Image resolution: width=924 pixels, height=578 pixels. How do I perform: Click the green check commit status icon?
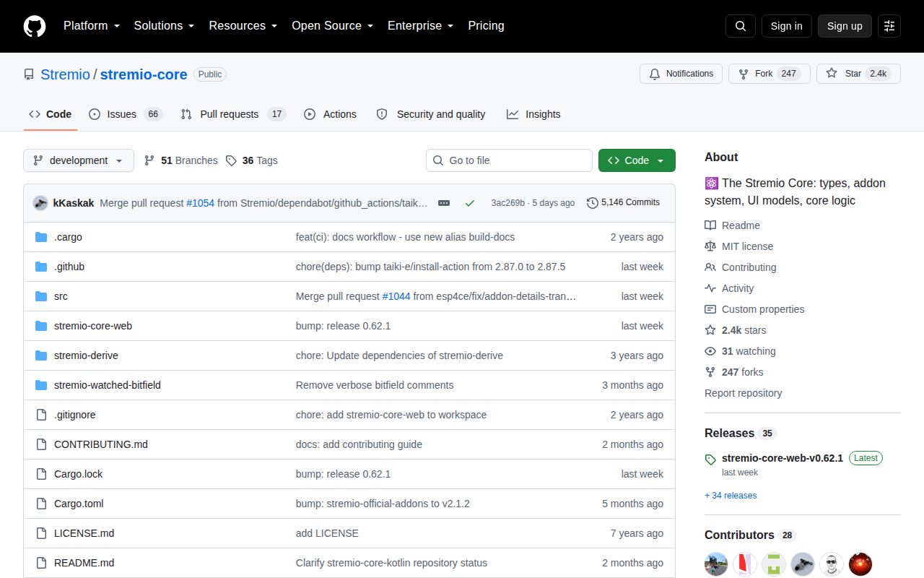coord(470,203)
